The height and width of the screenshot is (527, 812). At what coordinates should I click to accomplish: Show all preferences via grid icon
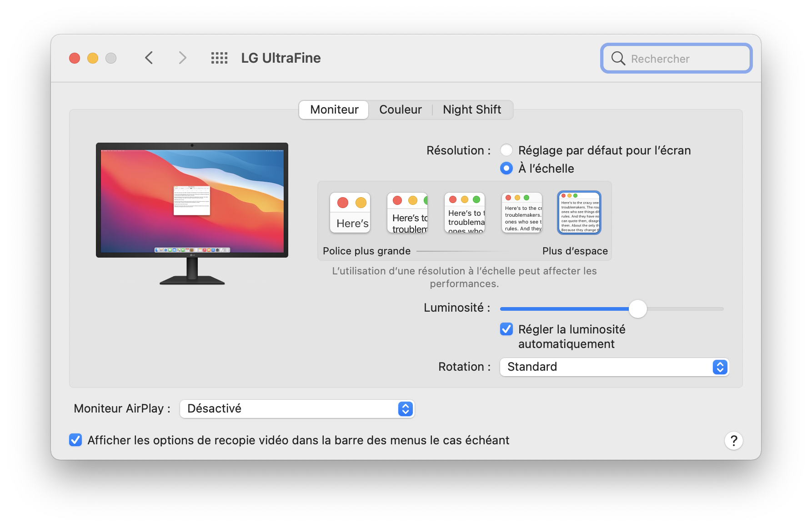tap(219, 58)
